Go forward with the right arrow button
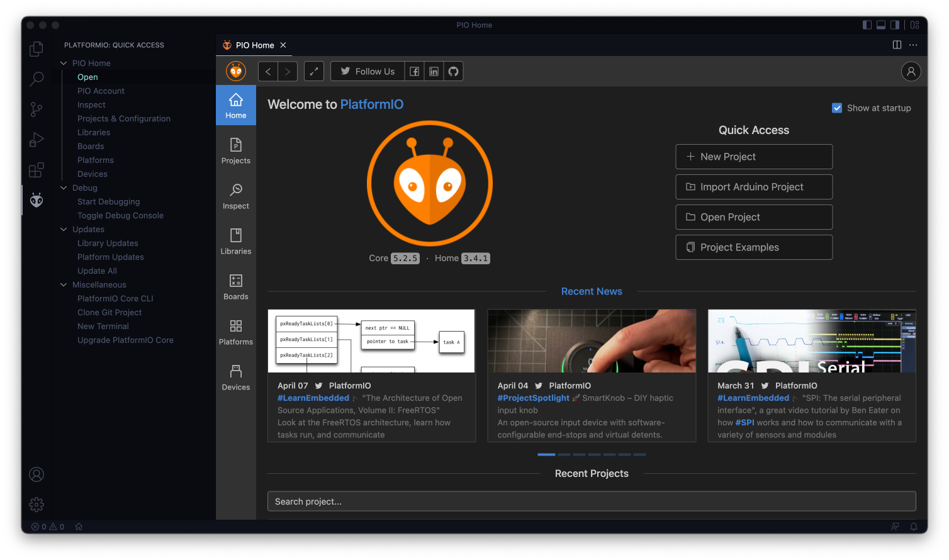This screenshot has width=949, height=560. tap(288, 71)
